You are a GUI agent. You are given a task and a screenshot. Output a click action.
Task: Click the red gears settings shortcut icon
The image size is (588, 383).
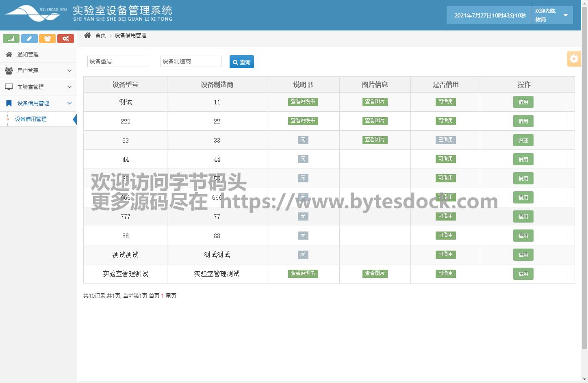pos(65,39)
